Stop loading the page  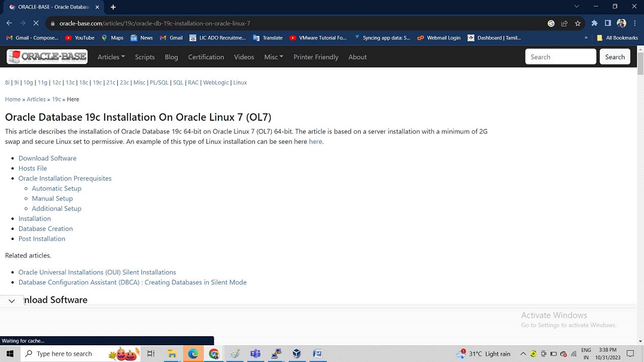[36, 23]
